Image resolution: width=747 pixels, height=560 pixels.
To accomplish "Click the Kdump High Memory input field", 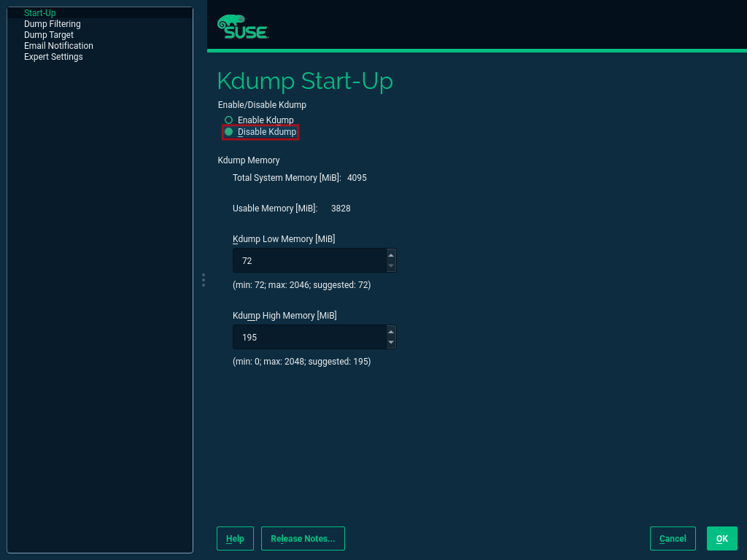I will (x=308, y=338).
